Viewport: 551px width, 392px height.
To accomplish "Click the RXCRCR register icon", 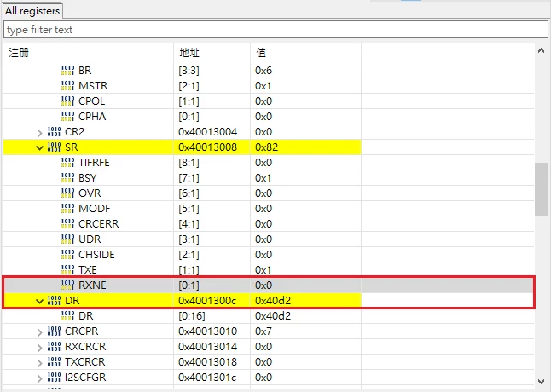I will 54,346.
